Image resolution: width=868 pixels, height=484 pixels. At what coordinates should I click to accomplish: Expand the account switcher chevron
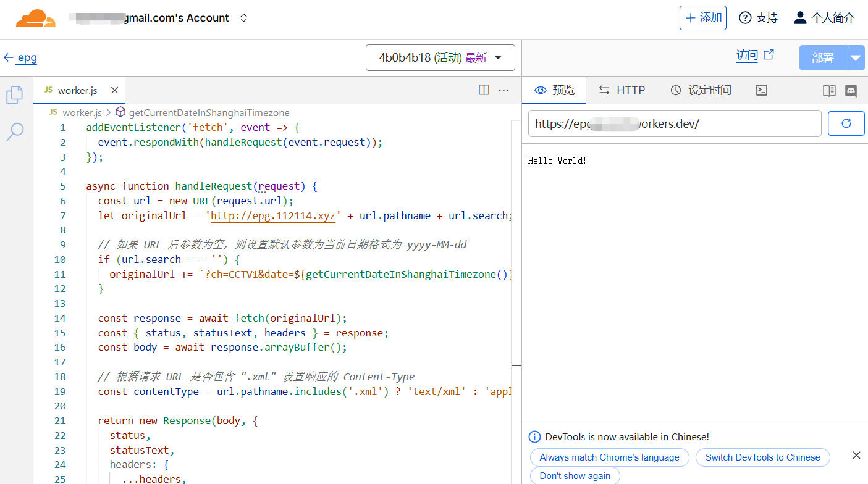point(244,18)
